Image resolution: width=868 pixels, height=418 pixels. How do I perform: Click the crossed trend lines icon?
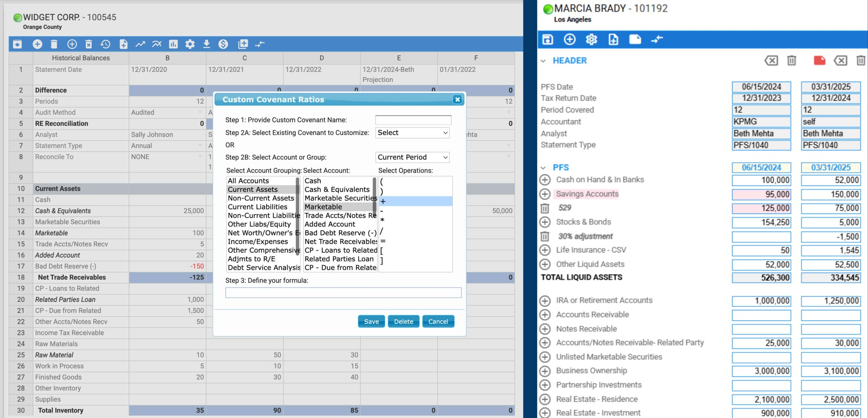click(x=157, y=44)
